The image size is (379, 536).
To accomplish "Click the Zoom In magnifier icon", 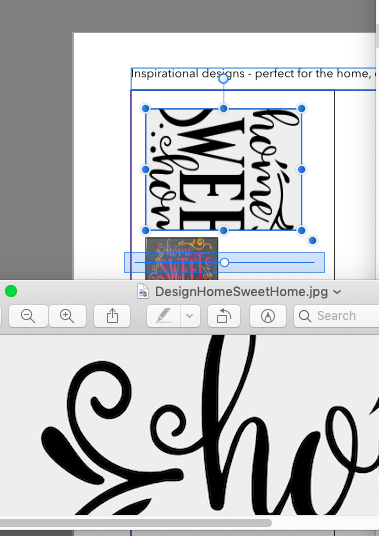I will 67,316.
